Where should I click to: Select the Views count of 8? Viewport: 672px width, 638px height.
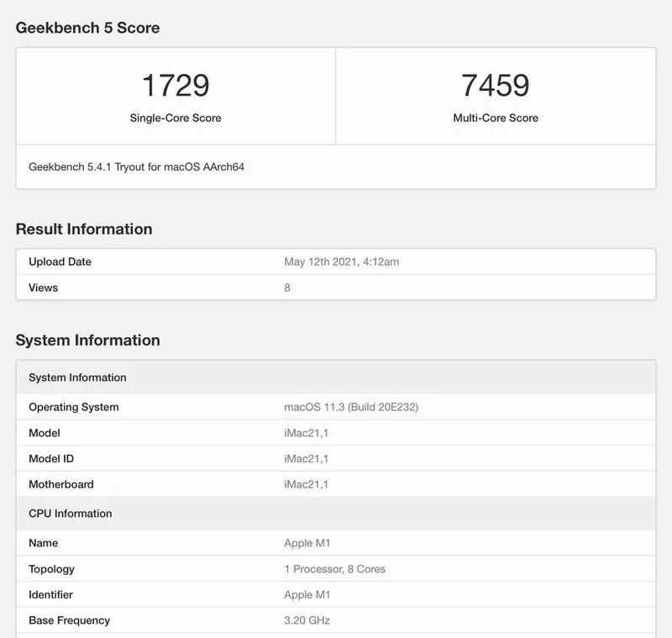coord(286,287)
